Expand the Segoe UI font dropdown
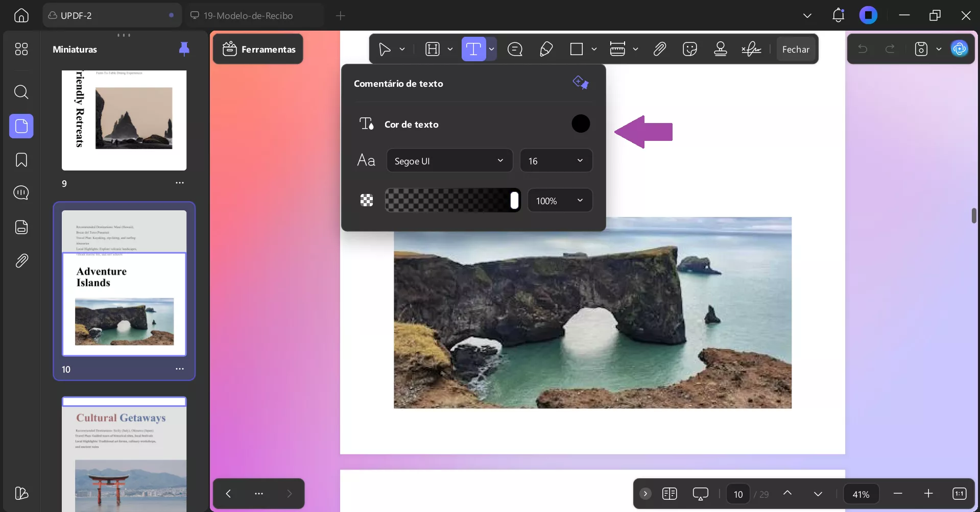 [x=449, y=161]
